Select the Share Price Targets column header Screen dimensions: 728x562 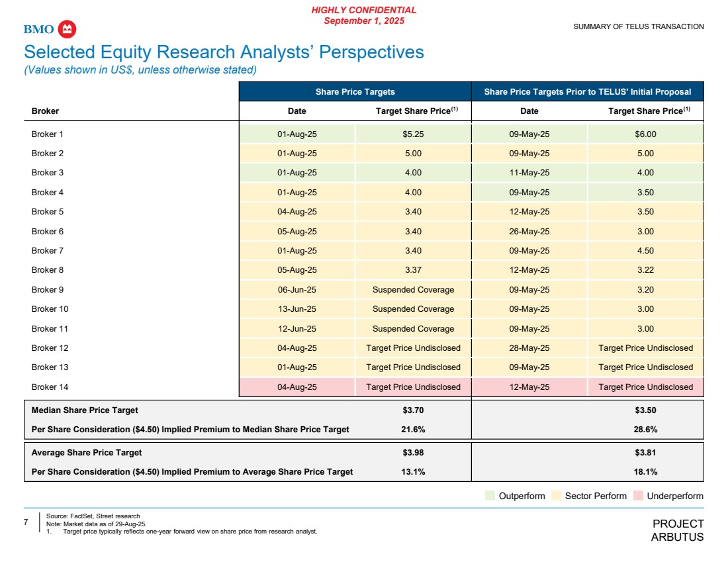(355, 91)
